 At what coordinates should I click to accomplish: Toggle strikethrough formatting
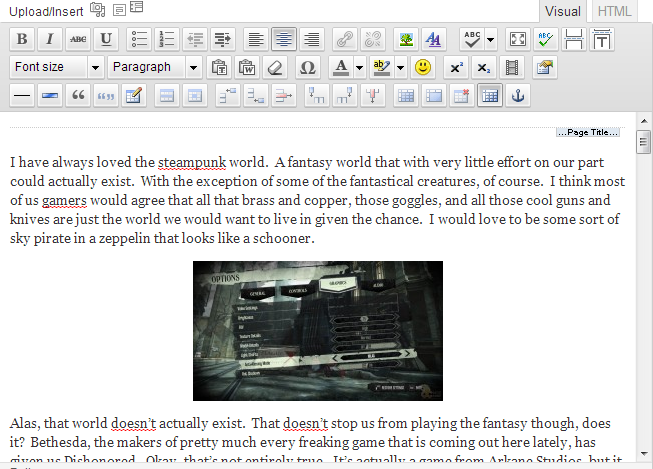78,39
